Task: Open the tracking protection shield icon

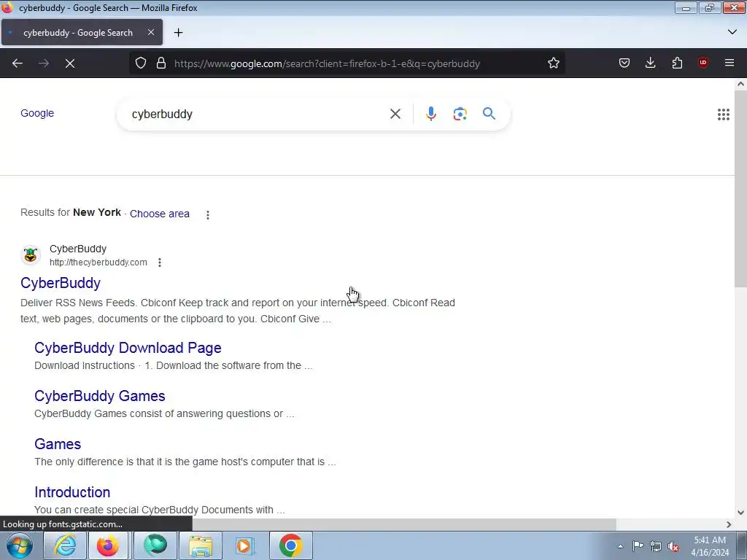Action: click(x=141, y=63)
